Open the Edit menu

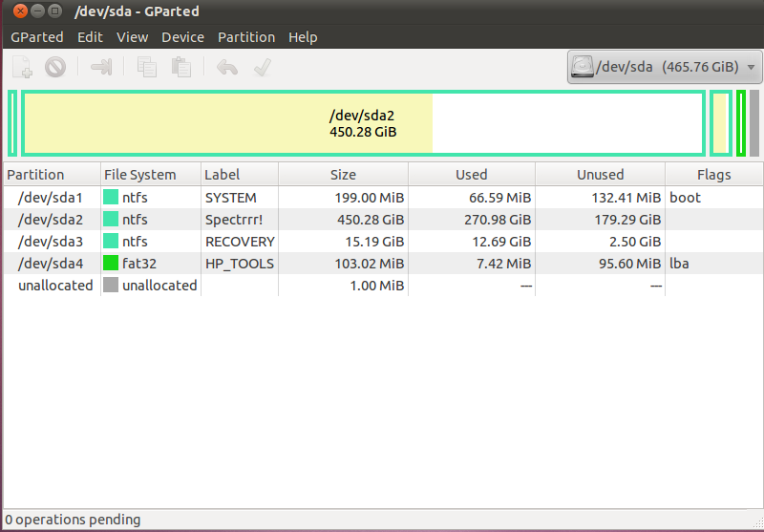[x=90, y=37]
